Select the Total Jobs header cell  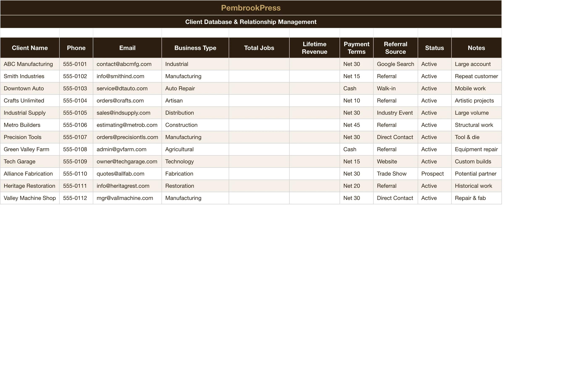pos(259,48)
